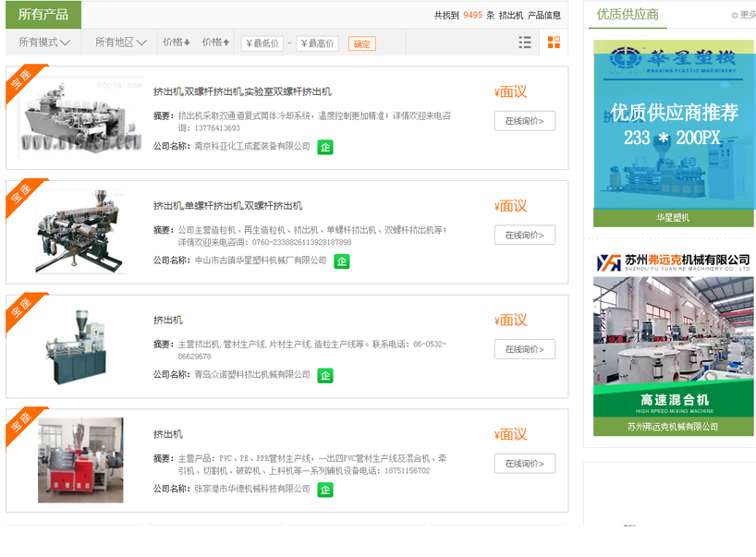The image size is (756, 557).
Task: Sort by price descending
Action: [177, 42]
